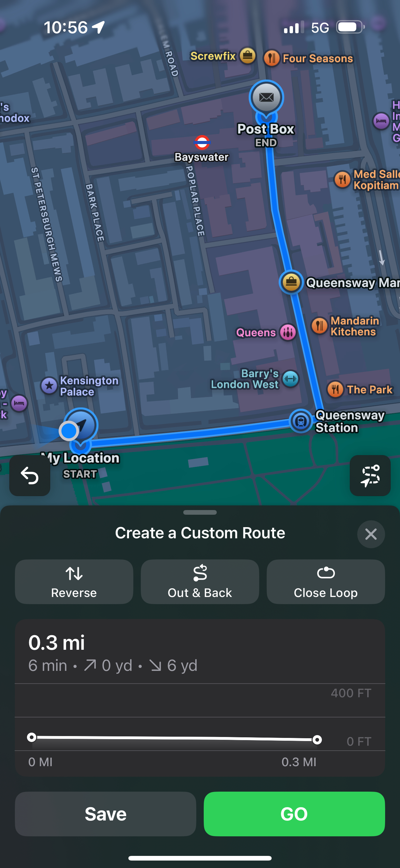Image resolution: width=400 pixels, height=868 pixels.
Task: Tap the Mandarin Kitchens restaurant marker
Action: [x=319, y=326]
